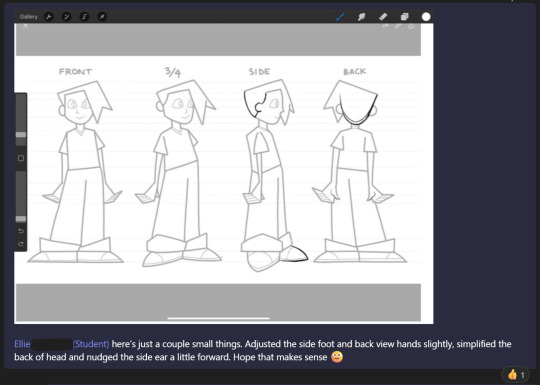The height and width of the screenshot is (385, 540).
Task: Select the Eraser tool
Action: click(383, 17)
